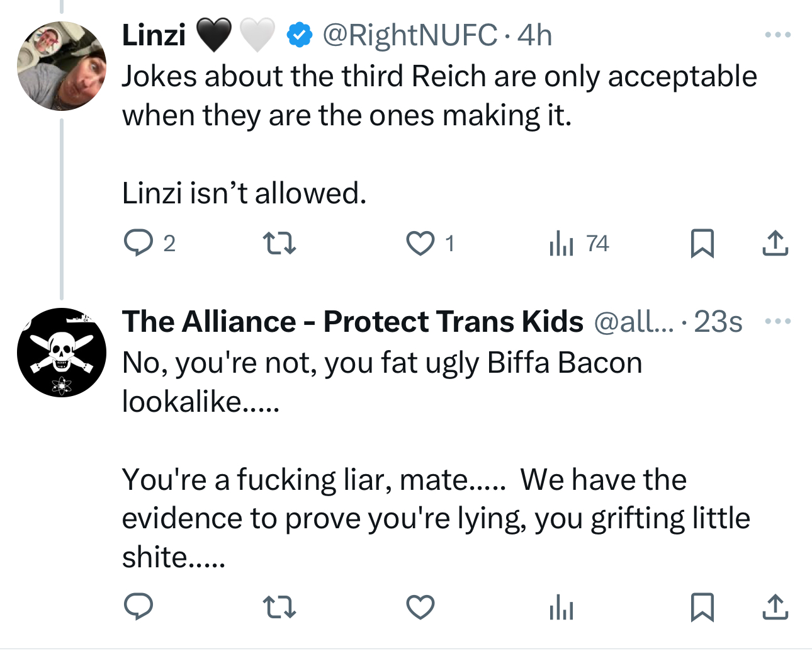Share The Alliance reply
The width and height of the screenshot is (812, 663).
pyautogui.click(x=775, y=607)
